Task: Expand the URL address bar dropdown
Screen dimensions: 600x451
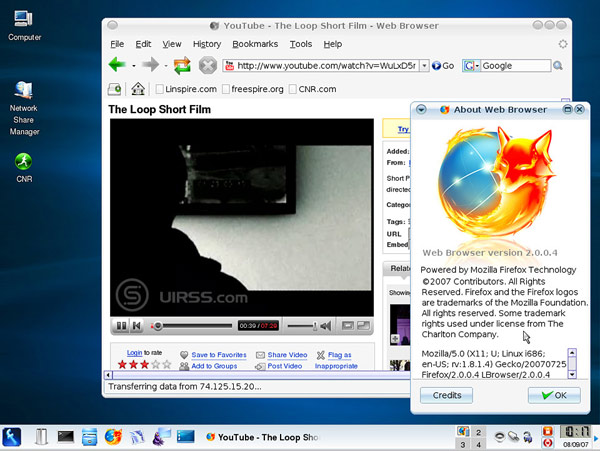Action: pyautogui.click(x=424, y=66)
